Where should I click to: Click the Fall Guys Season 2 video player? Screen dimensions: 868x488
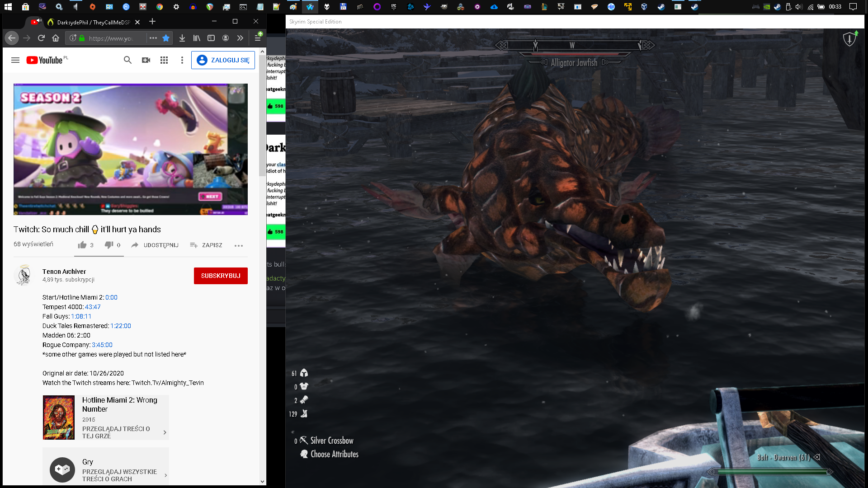tap(131, 149)
